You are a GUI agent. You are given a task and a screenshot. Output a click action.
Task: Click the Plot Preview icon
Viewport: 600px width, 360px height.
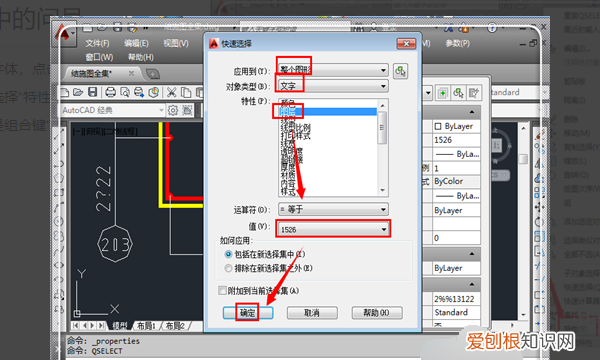tap(125, 92)
